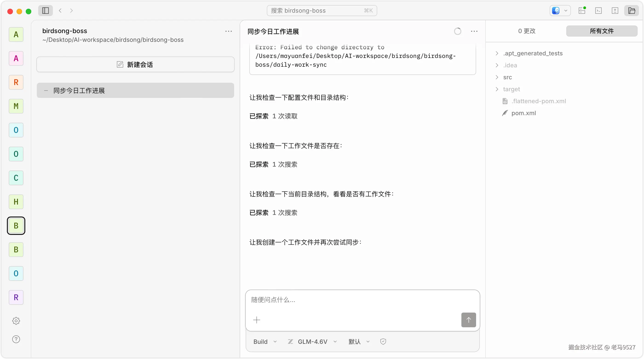644x359 pixels.
Task: Open the Finder app dropdown
Action: [560, 11]
